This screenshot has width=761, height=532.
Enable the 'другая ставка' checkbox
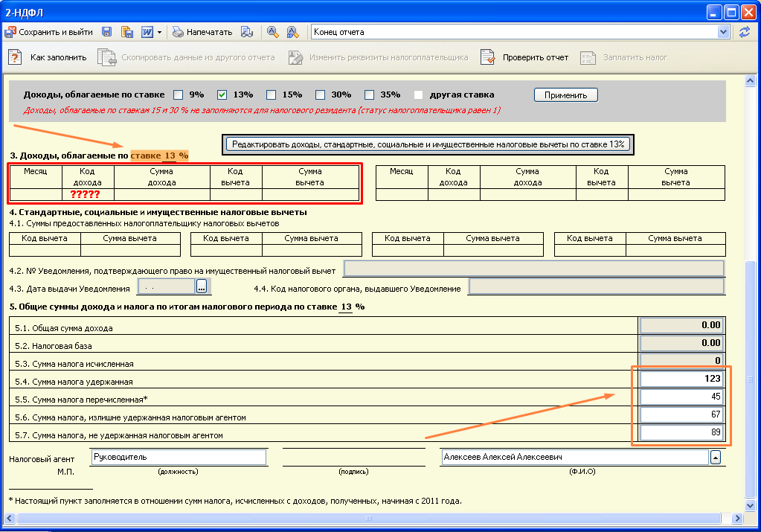(418, 94)
